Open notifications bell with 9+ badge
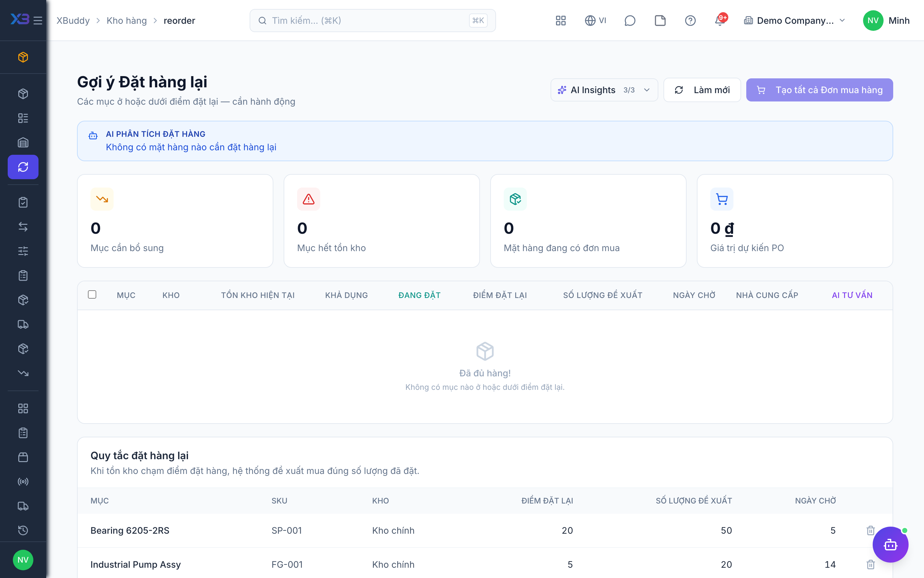 pos(721,20)
